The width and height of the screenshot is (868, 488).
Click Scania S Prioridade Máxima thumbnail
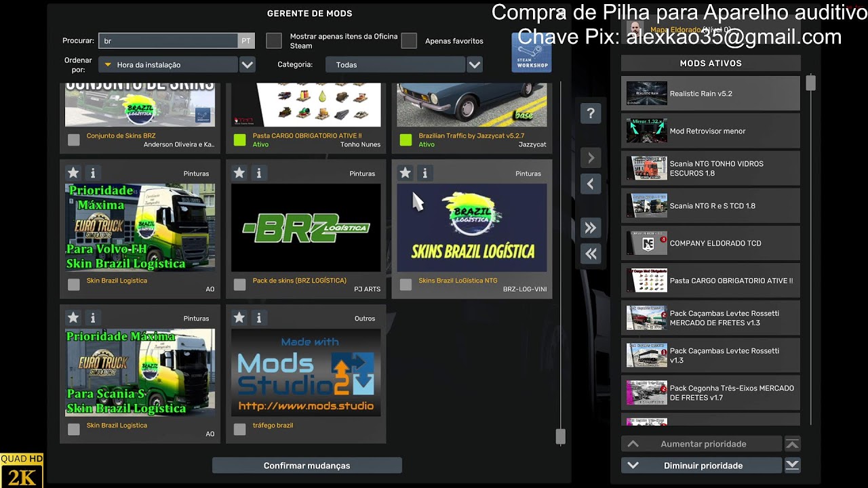tap(140, 372)
